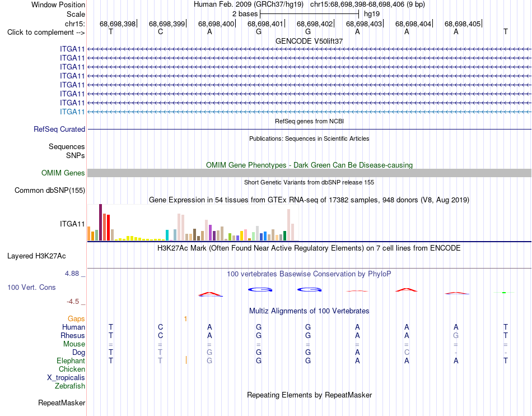Screen dimensions: 532x416
Task: Open "Repeating Elements by RepeatMasker" title
Action: coord(309,395)
